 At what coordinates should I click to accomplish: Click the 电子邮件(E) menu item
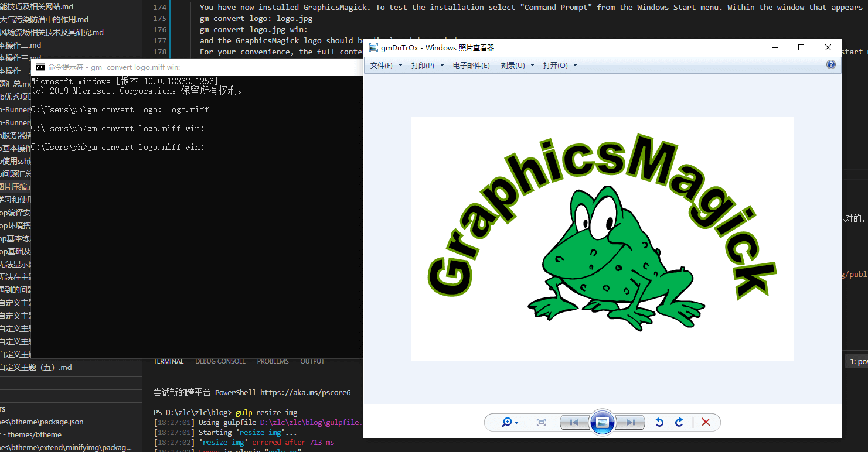coord(471,65)
